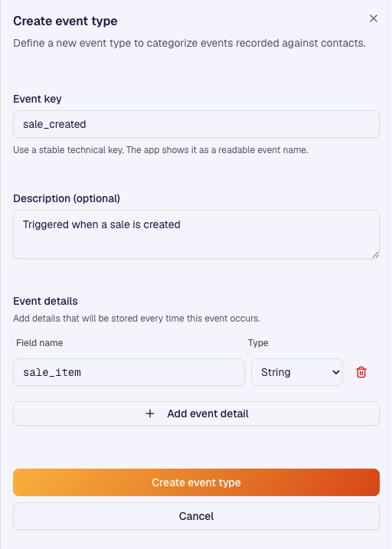
Task: Click the Field name column label
Action: pyautogui.click(x=40, y=343)
